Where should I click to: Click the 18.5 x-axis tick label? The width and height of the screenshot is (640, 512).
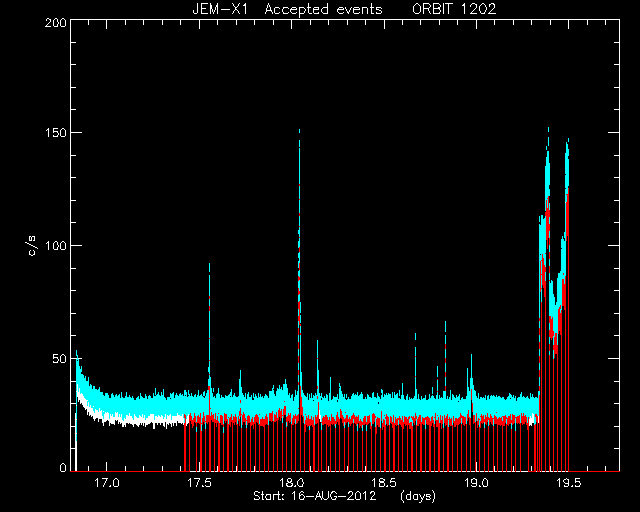point(384,483)
